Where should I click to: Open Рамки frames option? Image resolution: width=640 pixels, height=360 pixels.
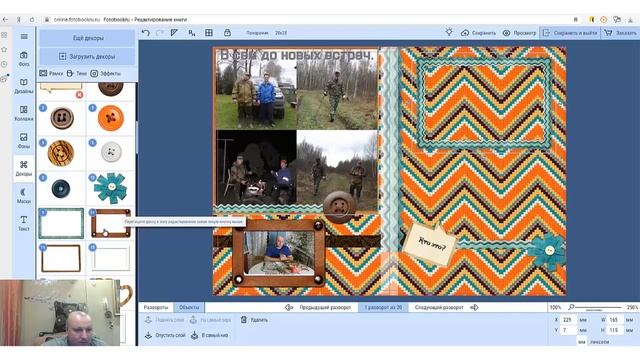(x=51, y=73)
